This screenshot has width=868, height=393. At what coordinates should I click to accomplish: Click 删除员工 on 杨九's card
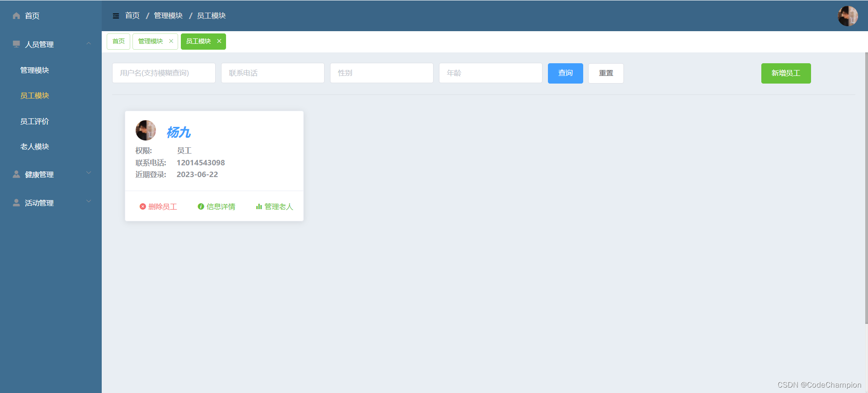tap(163, 206)
